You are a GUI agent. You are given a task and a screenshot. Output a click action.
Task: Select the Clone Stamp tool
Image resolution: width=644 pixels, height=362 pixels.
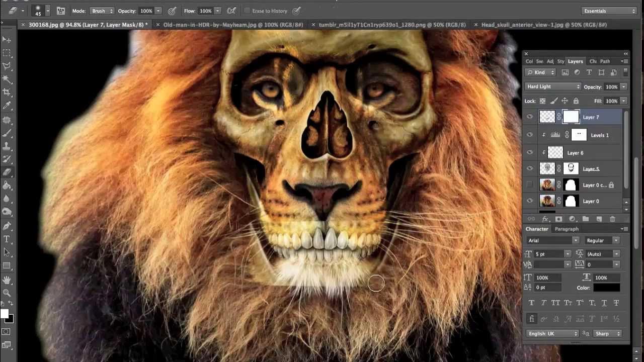(7, 146)
